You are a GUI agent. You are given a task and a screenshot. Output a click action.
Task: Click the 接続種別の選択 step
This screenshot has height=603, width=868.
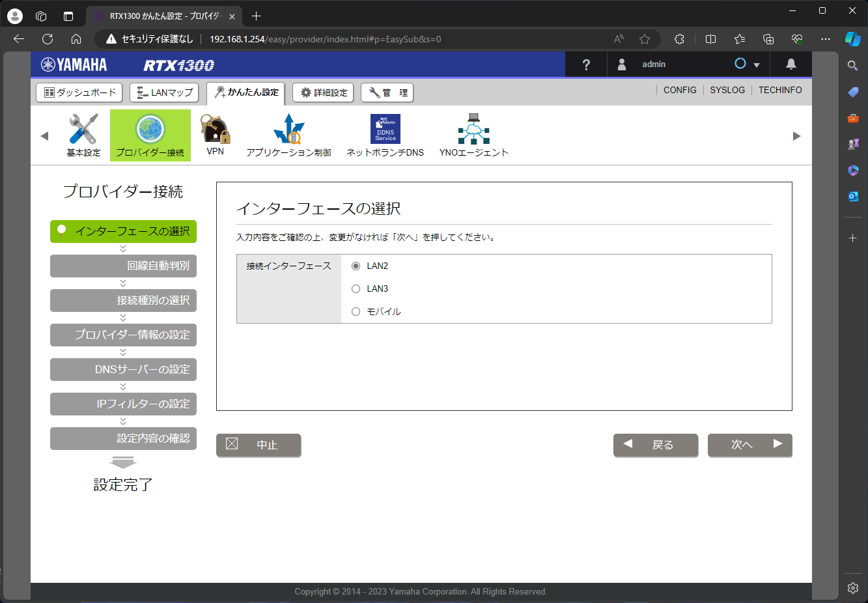[123, 300]
